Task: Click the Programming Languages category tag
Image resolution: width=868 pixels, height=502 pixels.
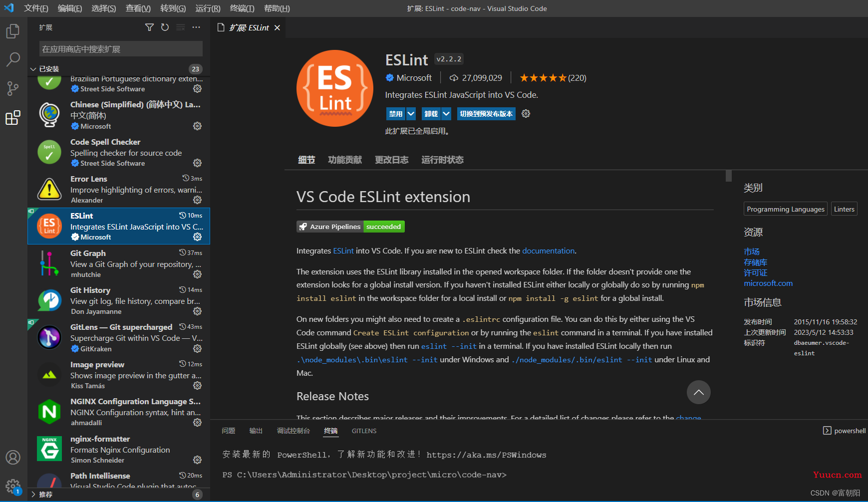Action: (786, 209)
